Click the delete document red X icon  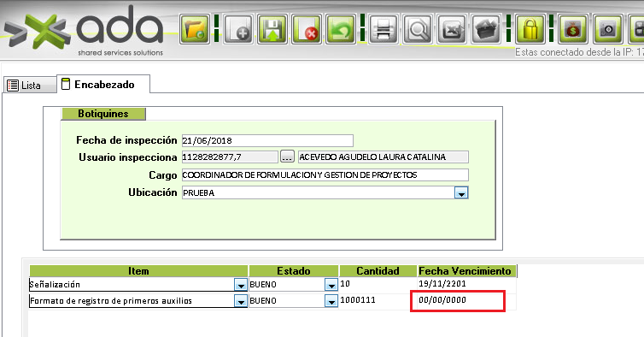click(307, 29)
